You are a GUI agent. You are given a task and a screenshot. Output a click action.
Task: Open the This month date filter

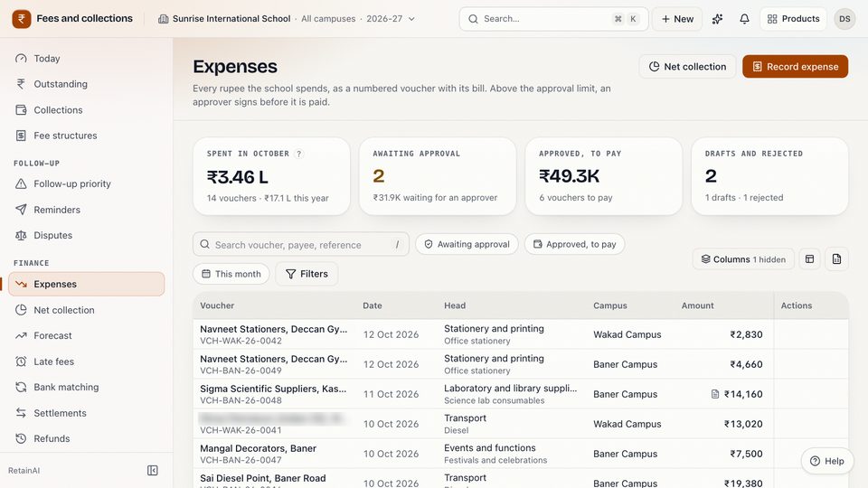click(x=231, y=274)
